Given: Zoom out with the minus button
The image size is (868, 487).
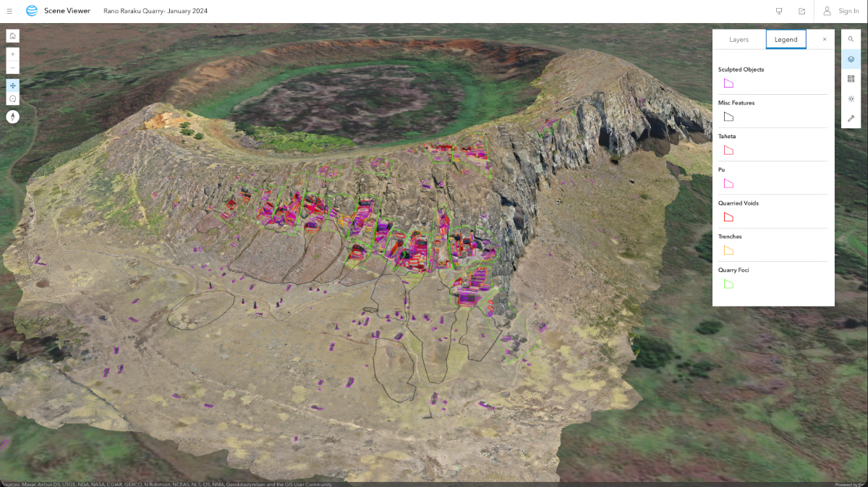Looking at the screenshot, I should click(12, 67).
